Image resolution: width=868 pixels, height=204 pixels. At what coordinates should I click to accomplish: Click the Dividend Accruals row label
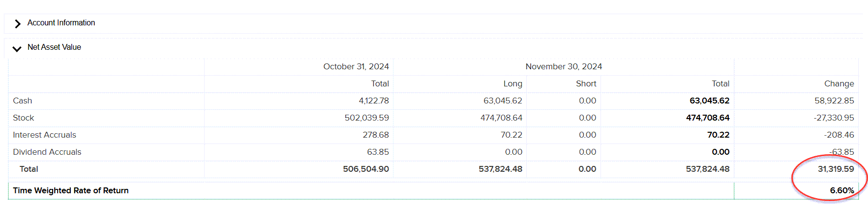point(47,152)
